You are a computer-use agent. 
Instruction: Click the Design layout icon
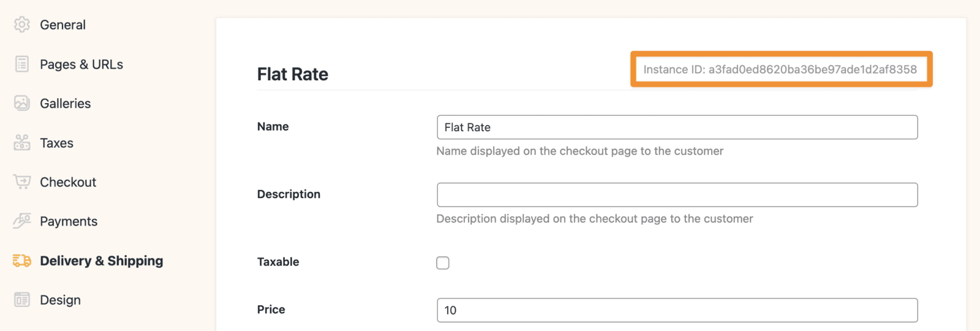(x=22, y=300)
